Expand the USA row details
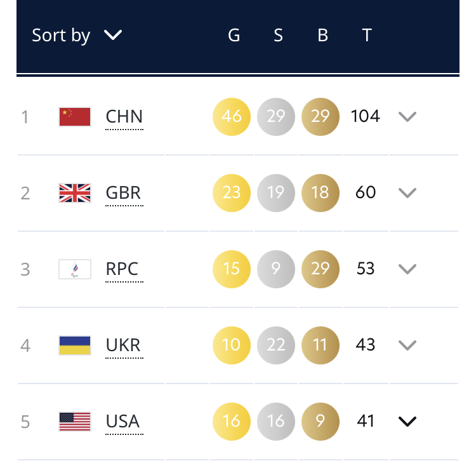The image size is (476, 461). [x=407, y=422]
